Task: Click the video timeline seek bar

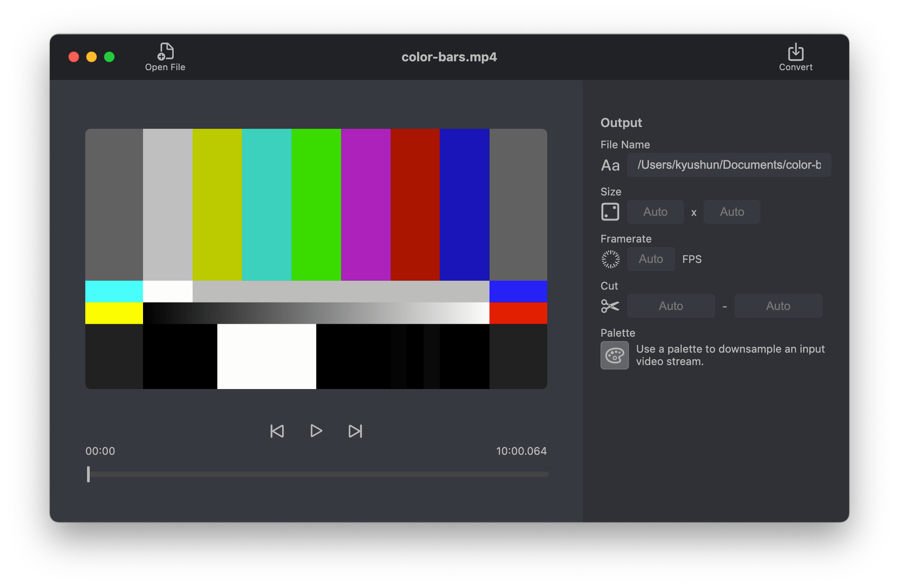Action: [x=318, y=474]
